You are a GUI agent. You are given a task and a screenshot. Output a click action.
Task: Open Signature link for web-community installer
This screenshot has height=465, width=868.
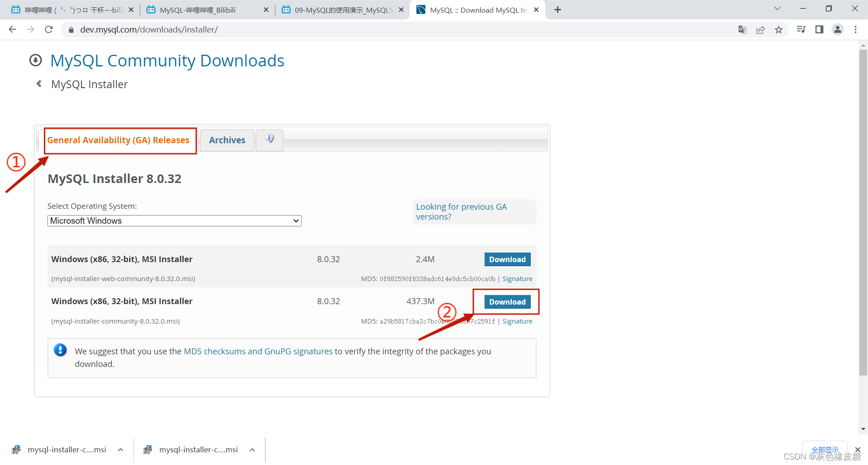coord(517,279)
